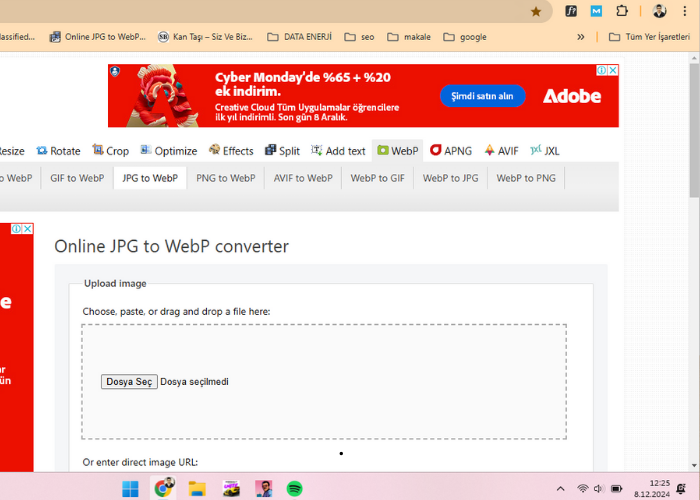Select the Crop tool
Viewport: 700px width, 500px height.
[x=111, y=151]
